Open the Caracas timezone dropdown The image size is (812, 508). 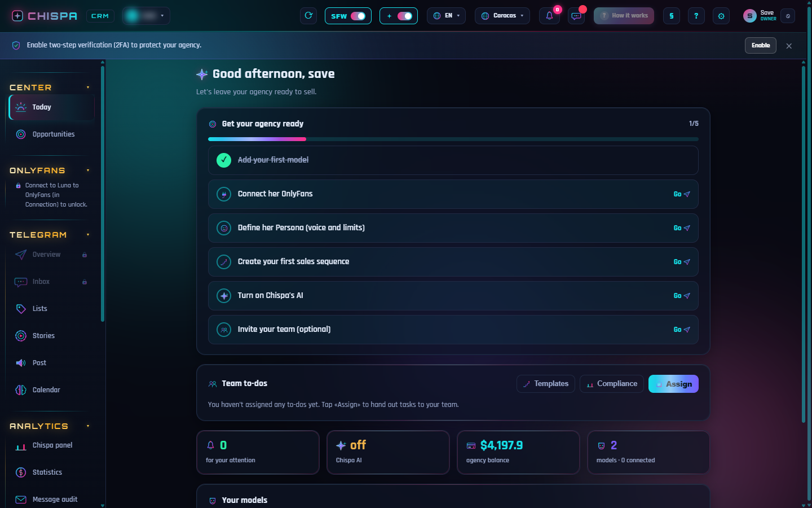(x=502, y=16)
